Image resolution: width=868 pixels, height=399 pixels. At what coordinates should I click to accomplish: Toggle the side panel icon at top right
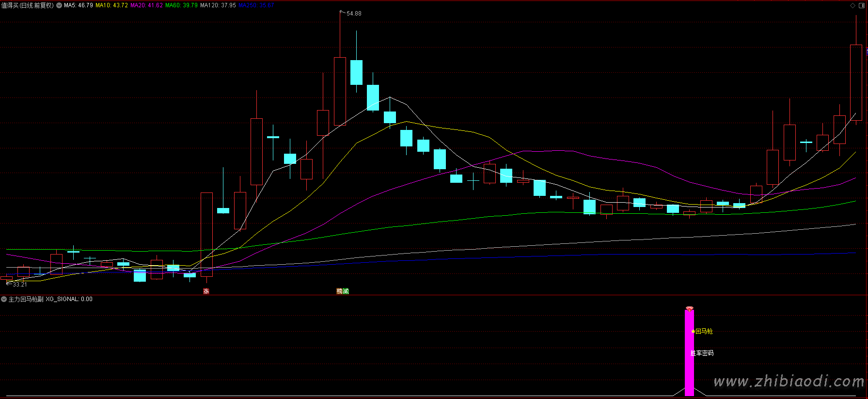click(861, 5)
